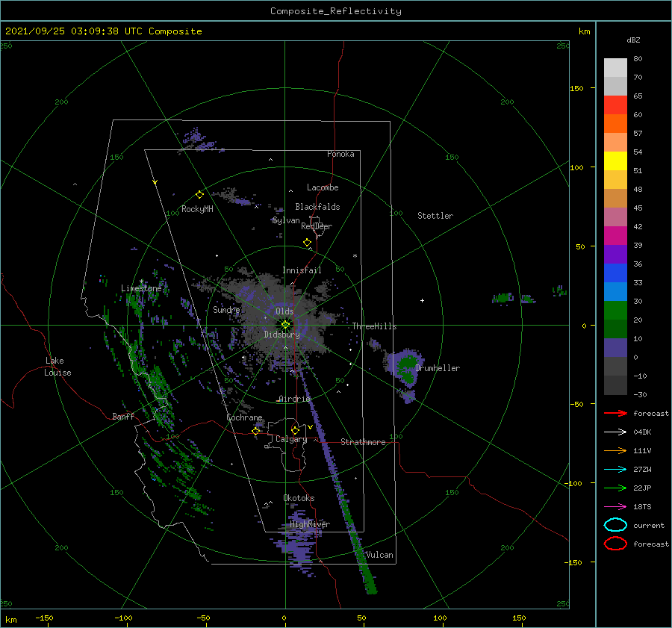Click the cyan 27ZW arrow in legend

click(615, 470)
